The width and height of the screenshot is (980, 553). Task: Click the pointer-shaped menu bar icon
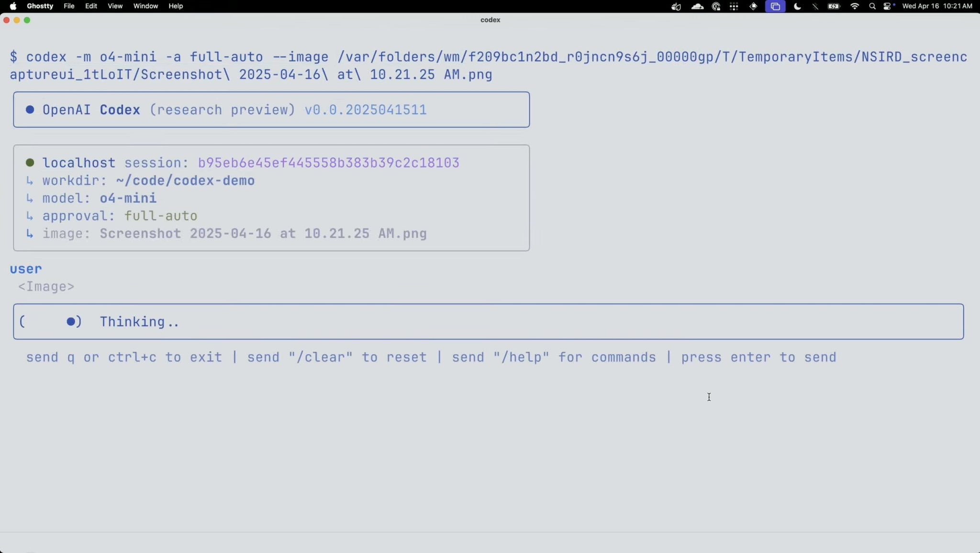pyautogui.click(x=754, y=6)
